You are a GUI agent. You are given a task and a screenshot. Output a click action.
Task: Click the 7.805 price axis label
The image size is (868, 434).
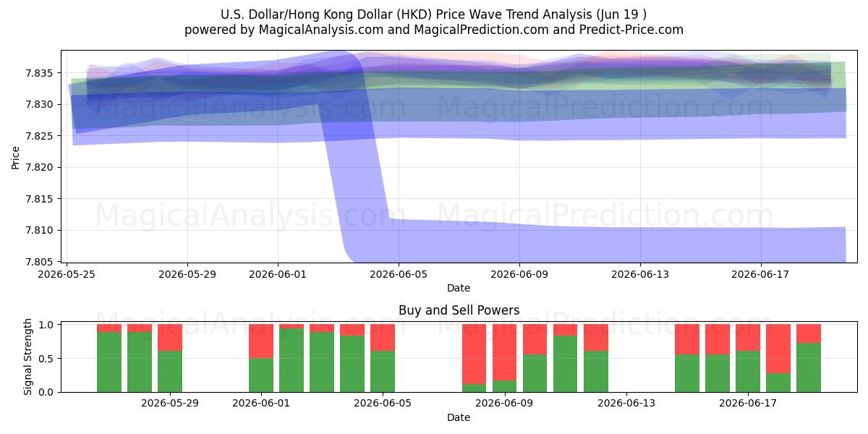(x=41, y=262)
